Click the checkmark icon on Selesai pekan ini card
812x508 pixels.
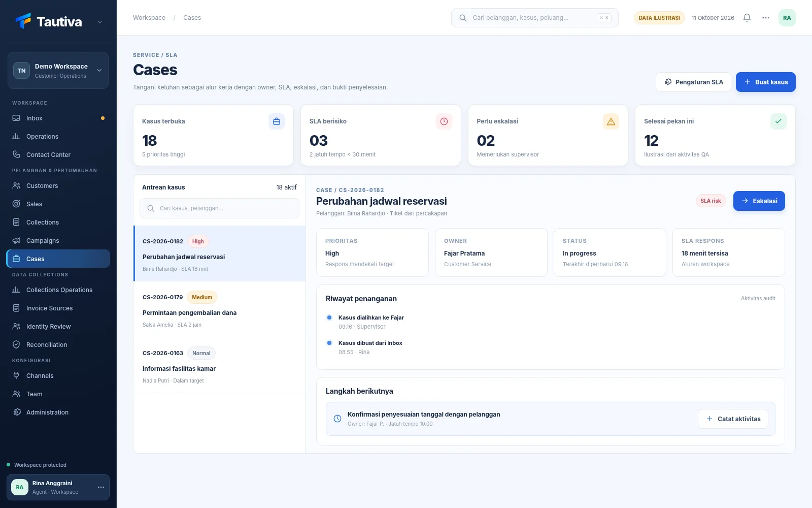click(x=779, y=121)
